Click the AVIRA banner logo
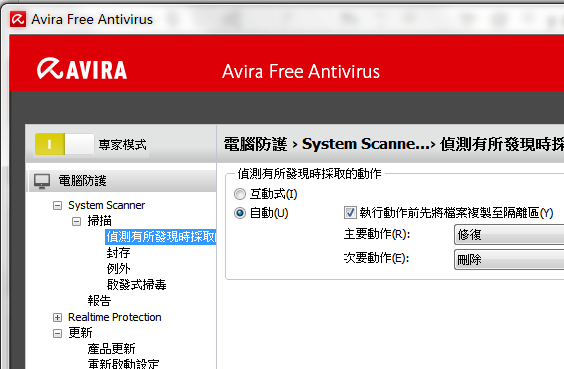 [x=82, y=69]
